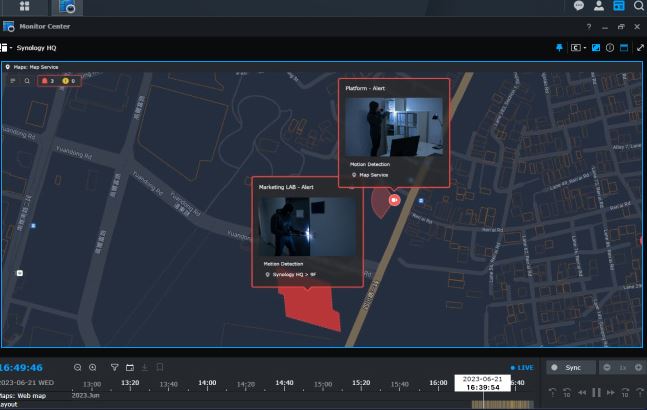Click the Platform - Alert popup title
Image resolution: width=647 pixels, height=410 pixels.
pos(365,88)
